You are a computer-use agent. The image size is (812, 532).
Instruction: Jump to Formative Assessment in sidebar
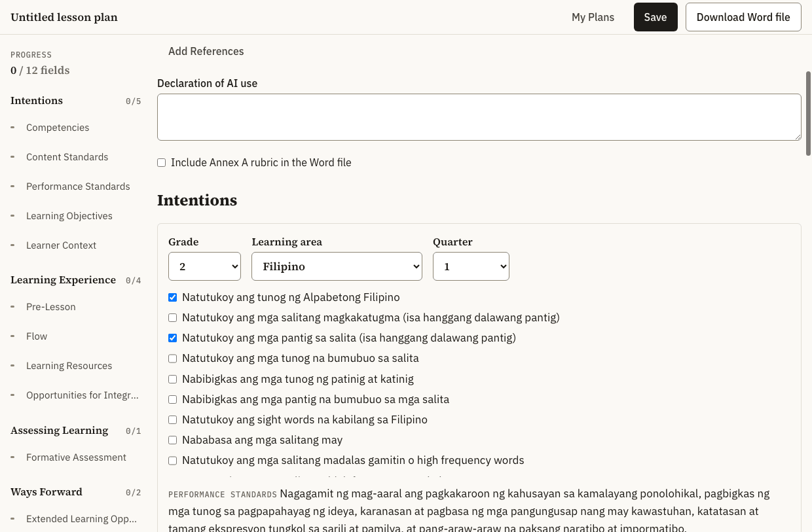pyautogui.click(x=76, y=457)
